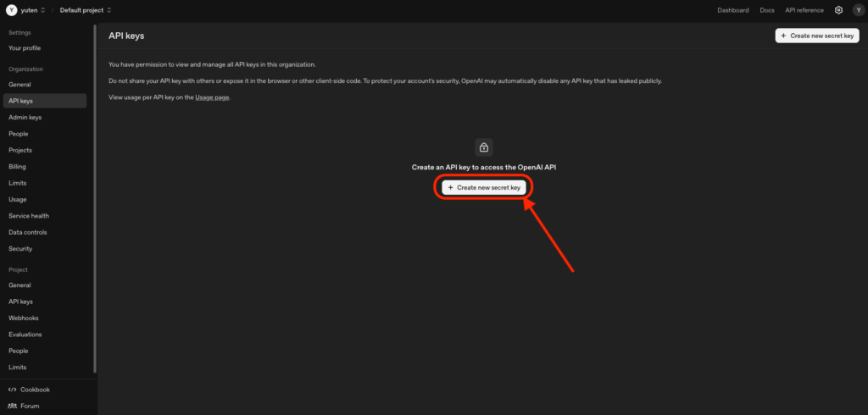Click the Y user avatar at top right
The height and width of the screenshot is (415, 868).
click(856, 10)
